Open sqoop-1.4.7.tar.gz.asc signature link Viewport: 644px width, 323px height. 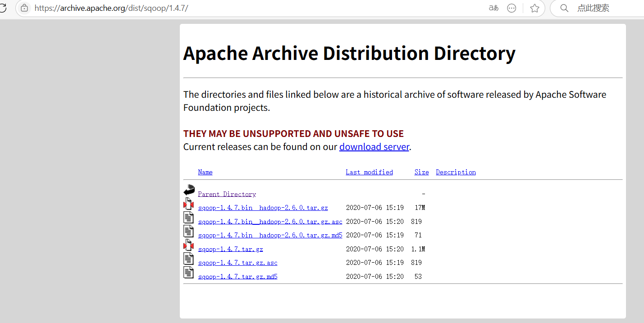coord(238,263)
